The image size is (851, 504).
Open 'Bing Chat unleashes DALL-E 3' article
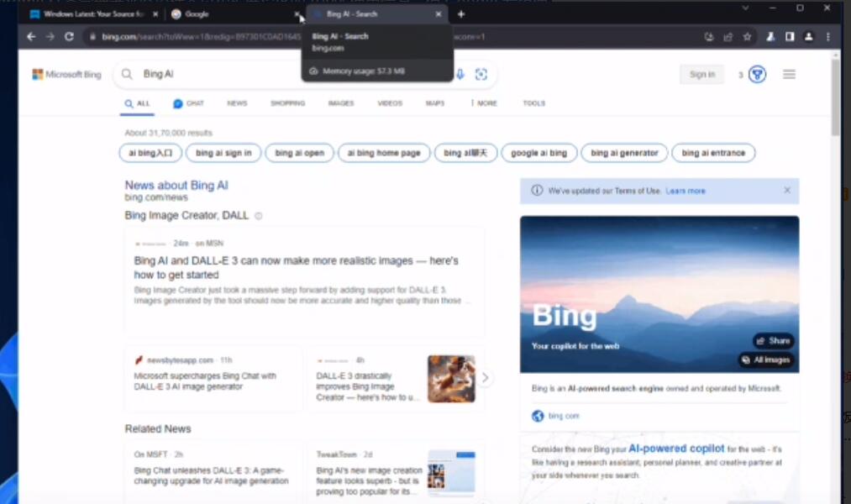click(x=211, y=475)
